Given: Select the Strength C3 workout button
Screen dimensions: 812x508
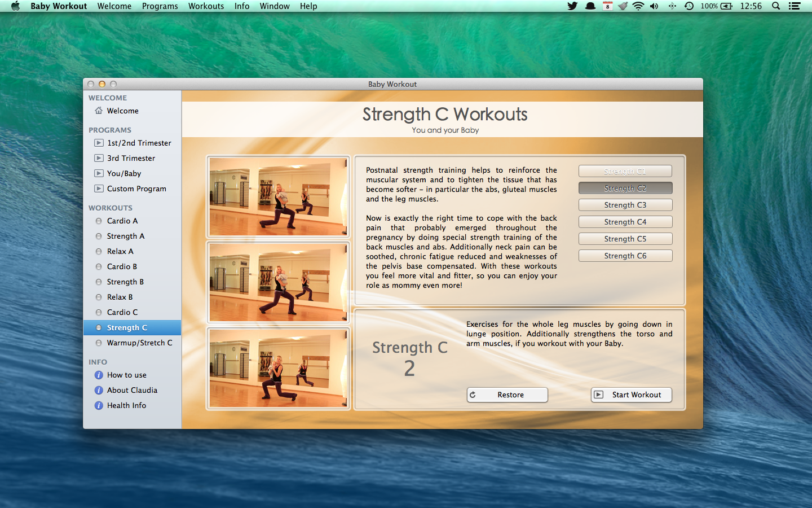Looking at the screenshot, I should coord(625,205).
